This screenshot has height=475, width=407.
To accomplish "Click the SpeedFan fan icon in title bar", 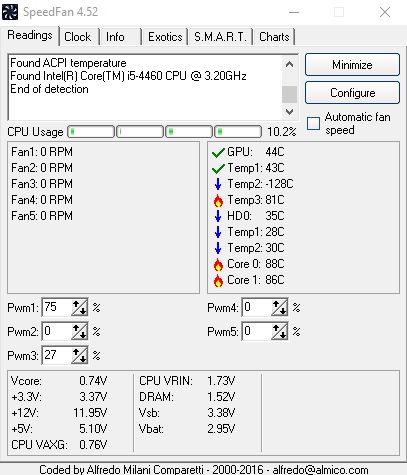I will [x=10, y=12].
